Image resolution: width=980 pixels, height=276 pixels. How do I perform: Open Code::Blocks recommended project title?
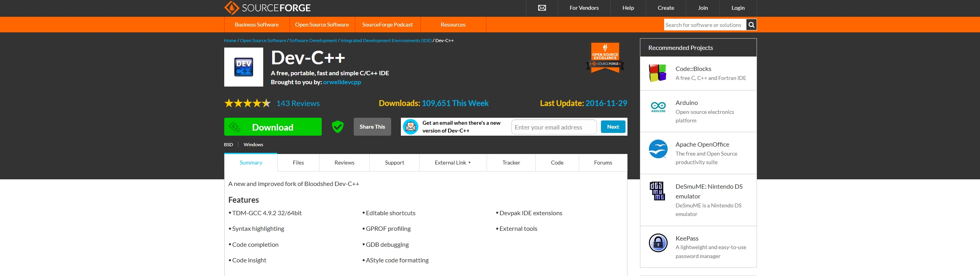[x=693, y=69]
